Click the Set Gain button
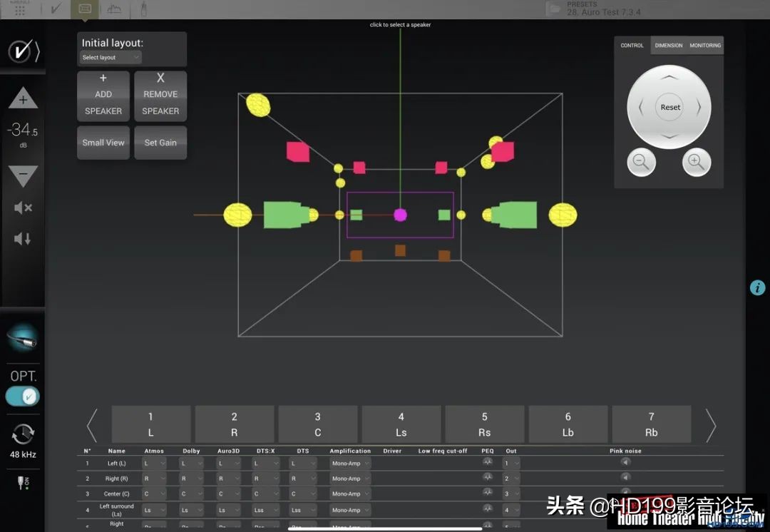Screen dimensions: 770x532 [160, 143]
